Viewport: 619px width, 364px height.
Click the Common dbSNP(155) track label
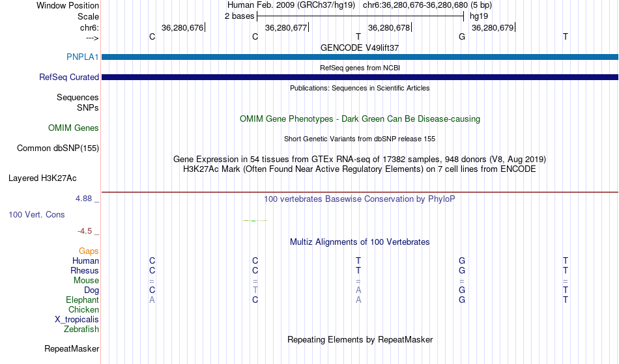[x=58, y=148]
